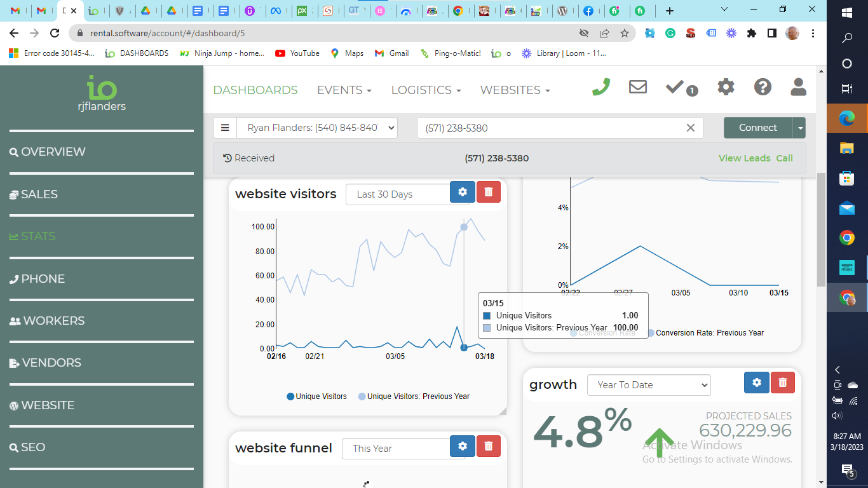Delete the growth widget with trash icon
868x488 pixels.
[x=782, y=383]
